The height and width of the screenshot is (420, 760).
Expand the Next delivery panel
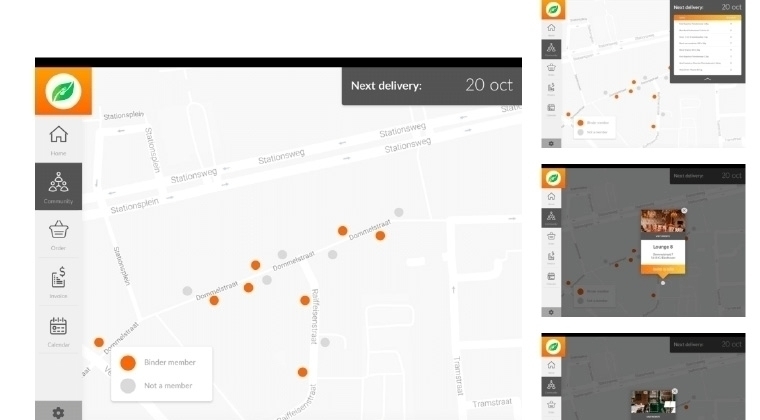pyautogui.click(x=430, y=86)
